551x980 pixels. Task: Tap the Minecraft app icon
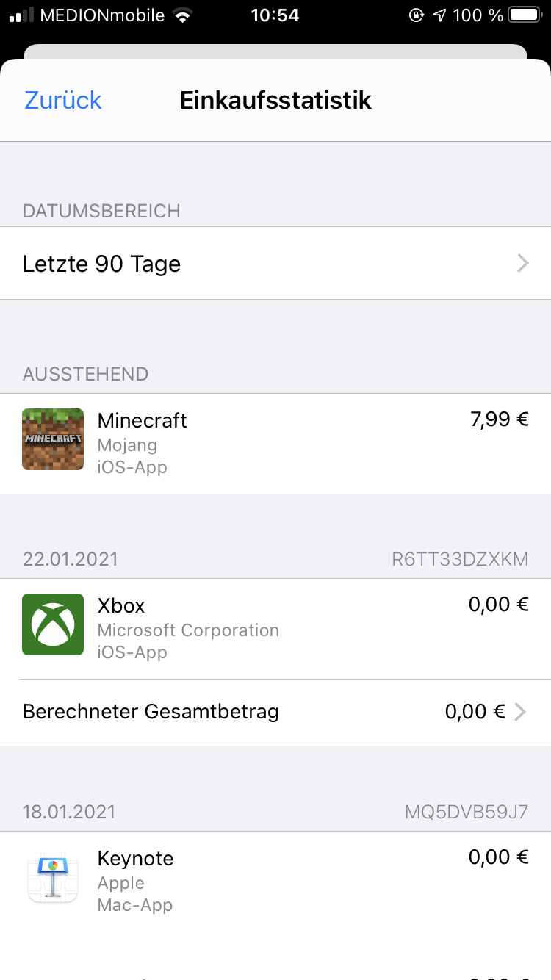pyautogui.click(x=53, y=439)
